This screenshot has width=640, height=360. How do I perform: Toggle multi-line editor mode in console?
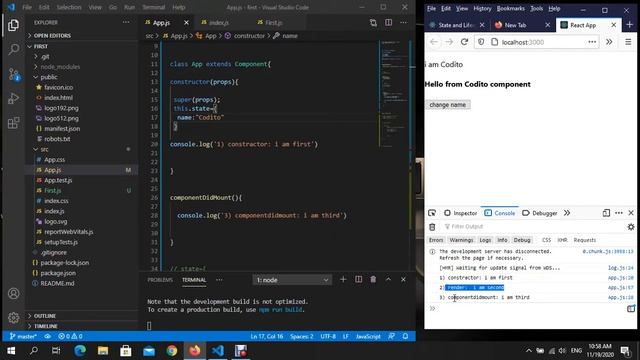tap(631, 309)
